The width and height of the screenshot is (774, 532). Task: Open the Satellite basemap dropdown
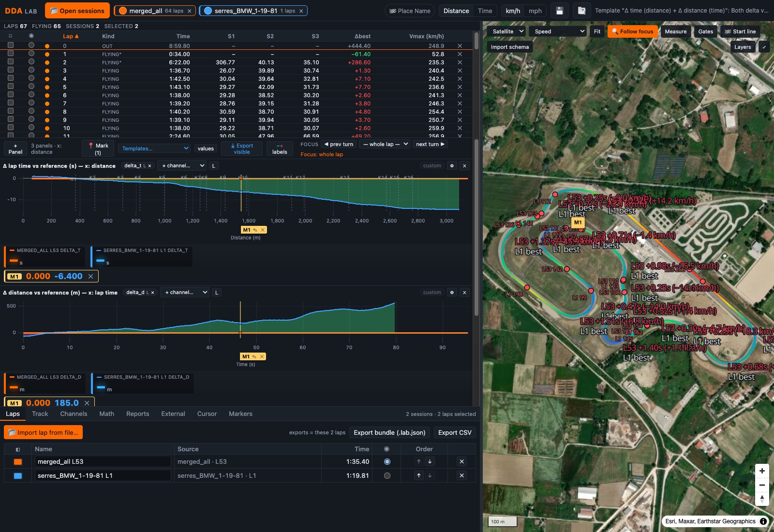click(508, 31)
